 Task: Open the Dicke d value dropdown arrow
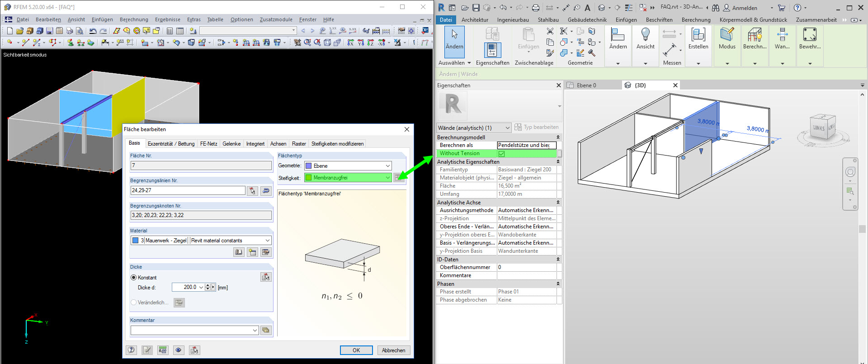tap(201, 287)
